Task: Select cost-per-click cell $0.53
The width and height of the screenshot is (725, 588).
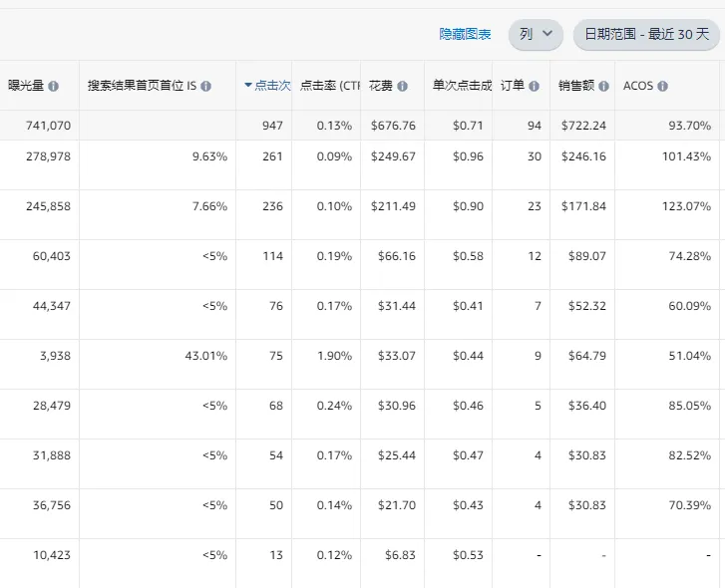Action: click(468, 556)
